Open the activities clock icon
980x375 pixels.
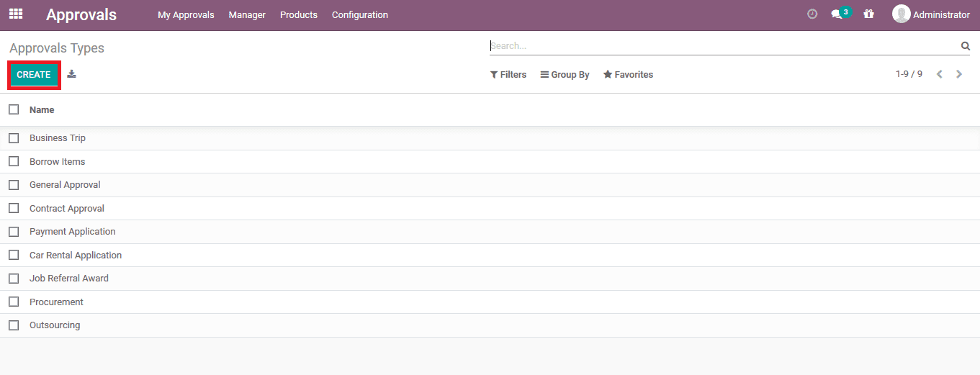click(812, 14)
